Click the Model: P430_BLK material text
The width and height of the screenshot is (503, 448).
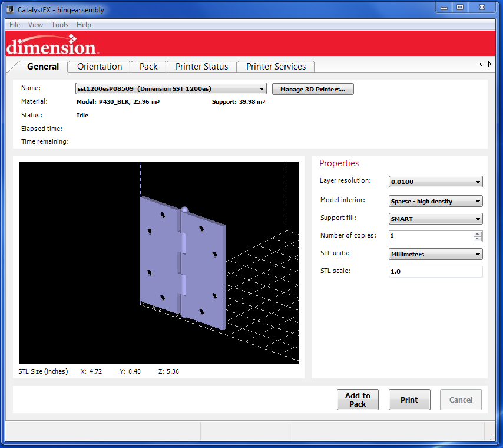coord(118,102)
